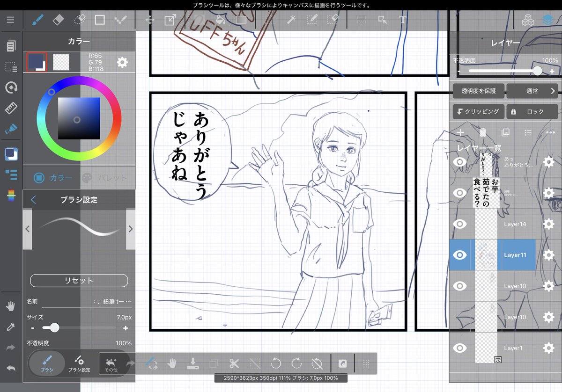Click the brush size slider knob
The image size is (562, 392).
[54, 327]
